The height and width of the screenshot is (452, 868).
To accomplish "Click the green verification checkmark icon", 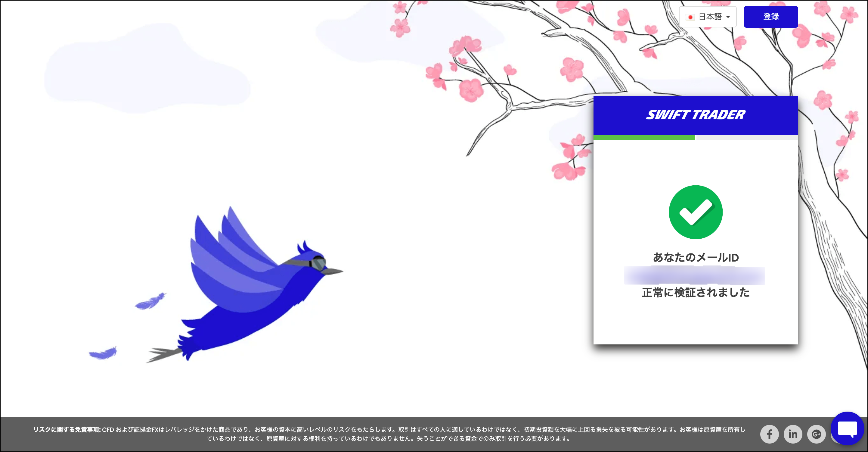I will tap(696, 212).
